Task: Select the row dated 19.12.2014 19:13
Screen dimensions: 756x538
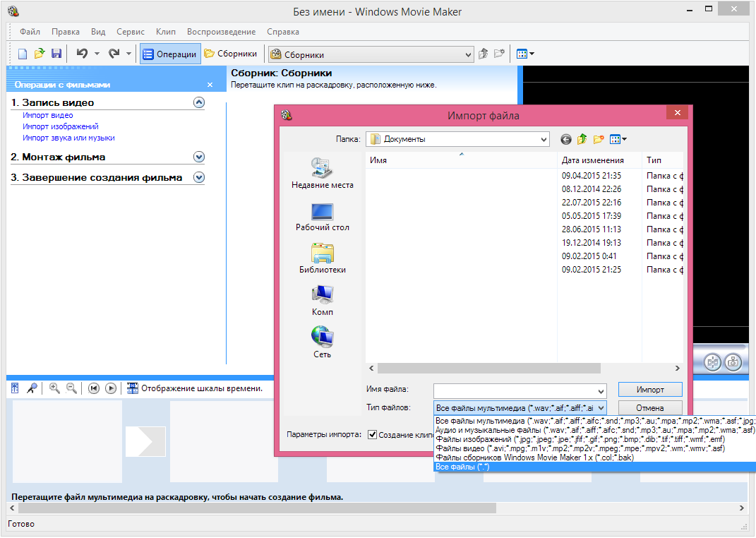Action: tap(524, 242)
